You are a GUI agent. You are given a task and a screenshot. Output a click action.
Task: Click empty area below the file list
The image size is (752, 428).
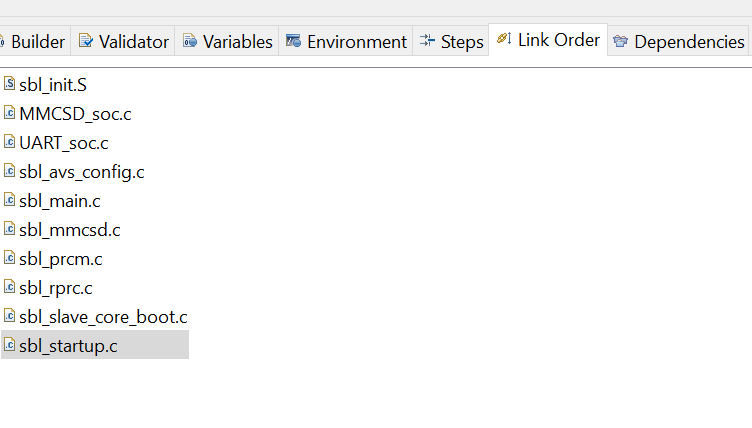point(400,395)
